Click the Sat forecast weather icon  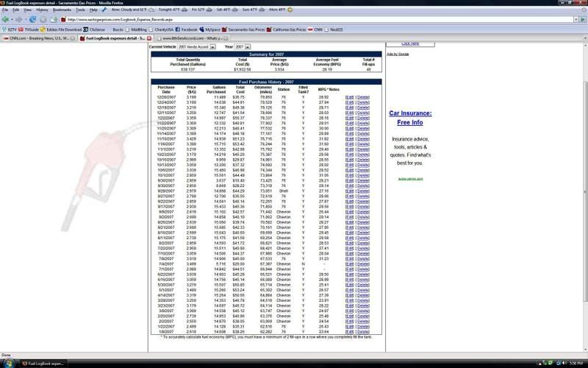(x=235, y=10)
